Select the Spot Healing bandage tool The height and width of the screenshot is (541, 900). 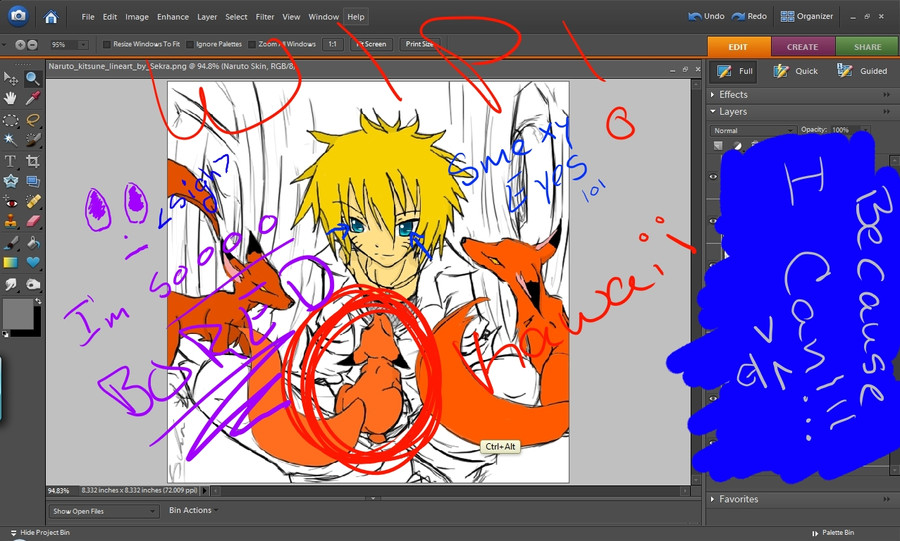[x=33, y=202]
